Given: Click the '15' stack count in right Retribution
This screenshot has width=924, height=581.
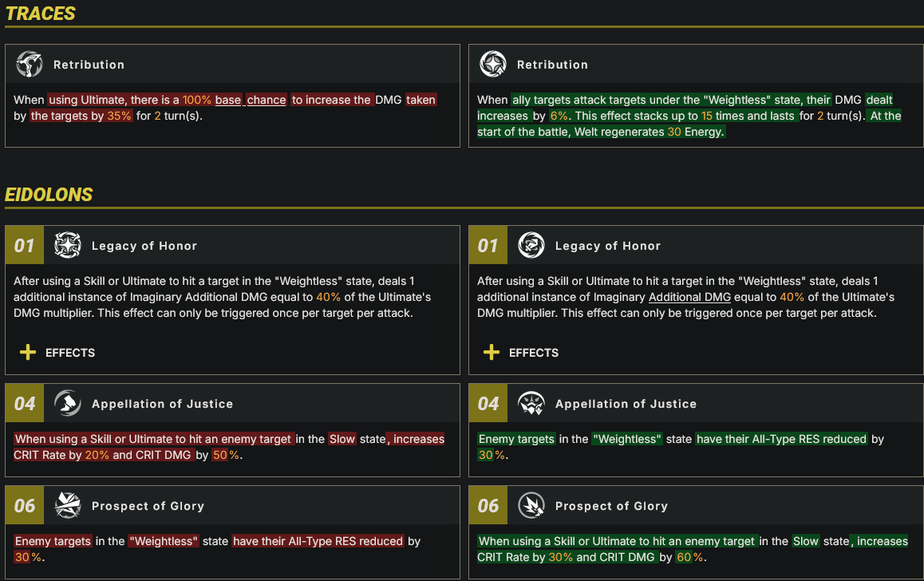Looking at the screenshot, I should 706,116.
